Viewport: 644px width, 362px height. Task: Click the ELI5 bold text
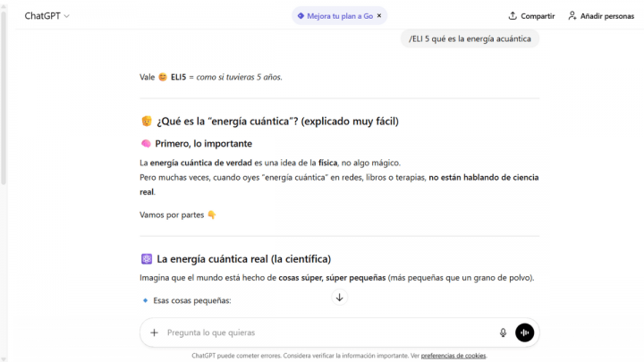178,77
